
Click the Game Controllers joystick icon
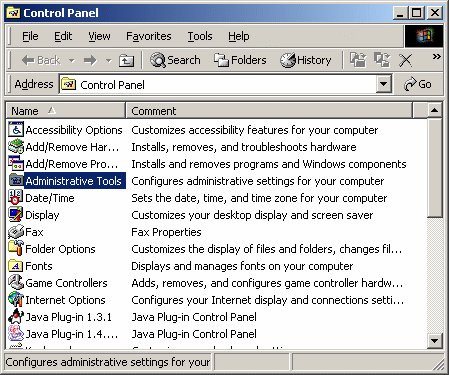click(x=16, y=283)
